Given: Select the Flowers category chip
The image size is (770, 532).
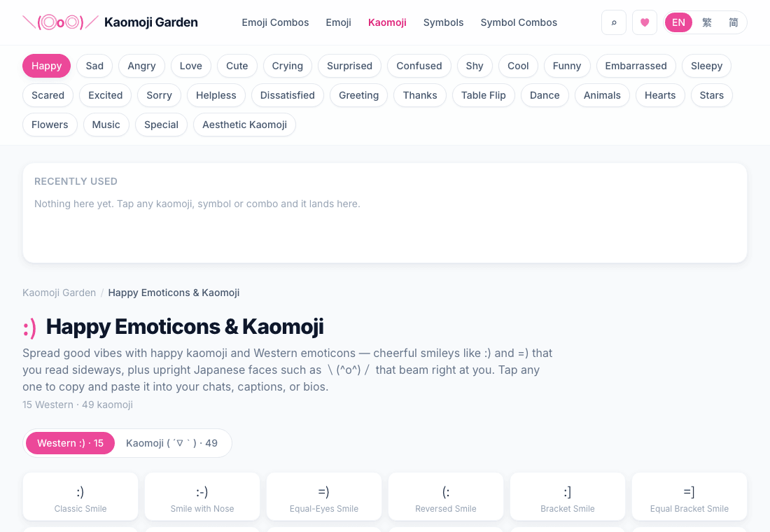Looking at the screenshot, I should (50, 125).
